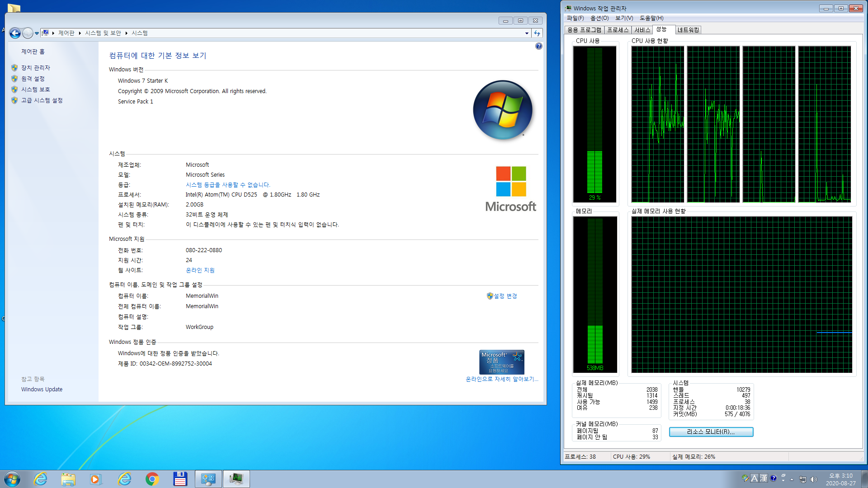Click the Microsoft four-color logo

pos(511,181)
